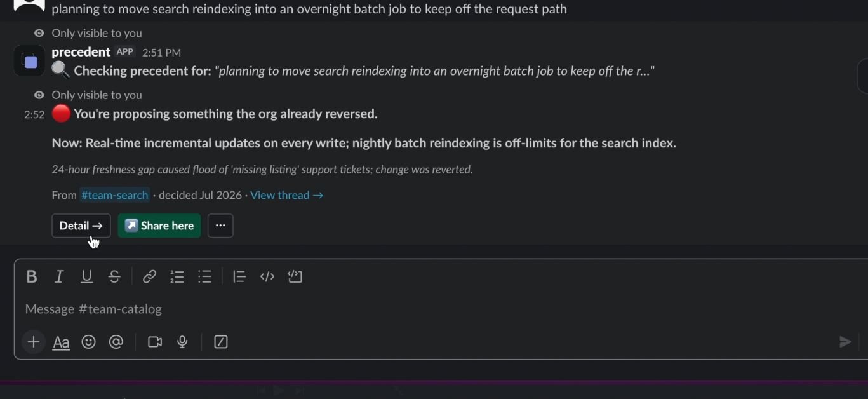This screenshot has width=868, height=399.
Task: Toggle the Aa formatting toolbar
Action: [61, 342]
